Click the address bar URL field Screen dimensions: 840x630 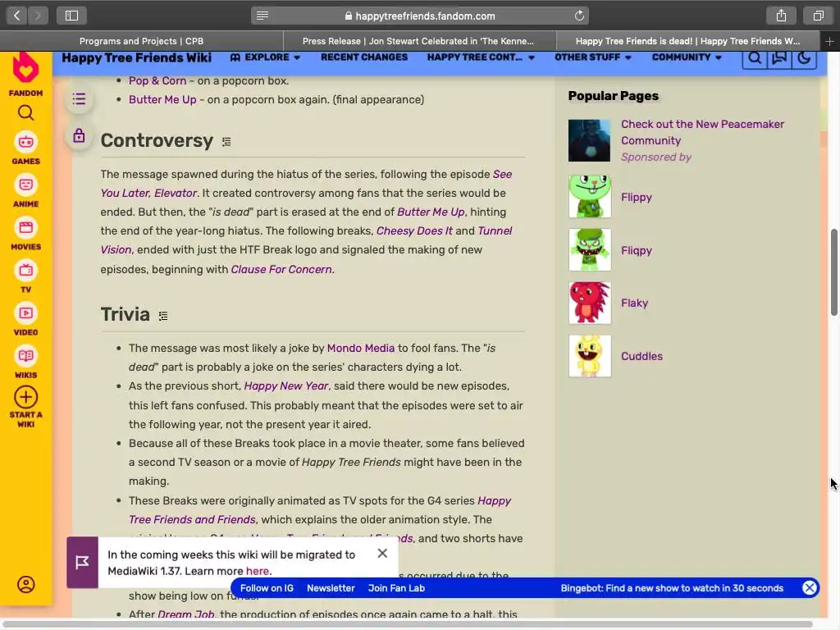420,16
